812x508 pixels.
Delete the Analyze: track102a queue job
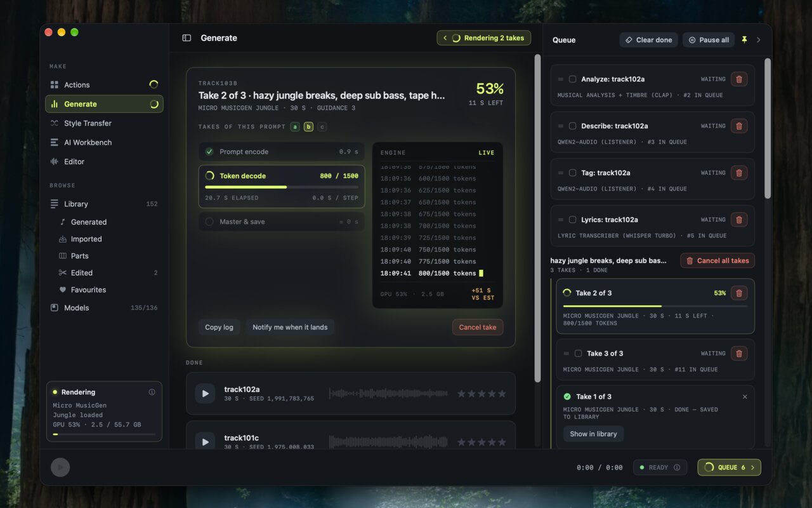(x=739, y=79)
